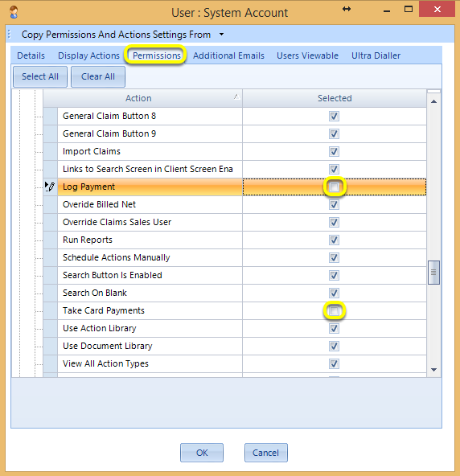The height and width of the screenshot is (476, 460).
Task: Click the row edit pencil indicator for Log Payment
Action: tap(50, 187)
